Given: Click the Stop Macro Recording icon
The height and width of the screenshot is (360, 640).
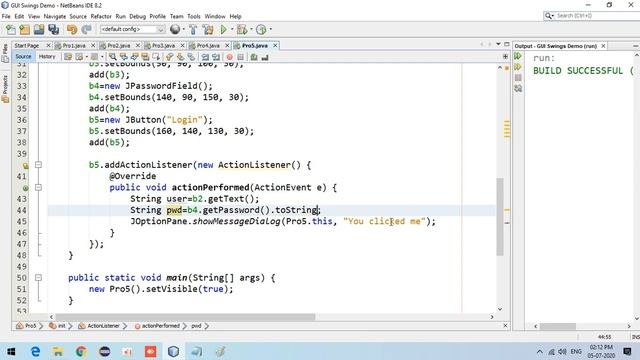Looking at the screenshot, I should tap(240, 57).
